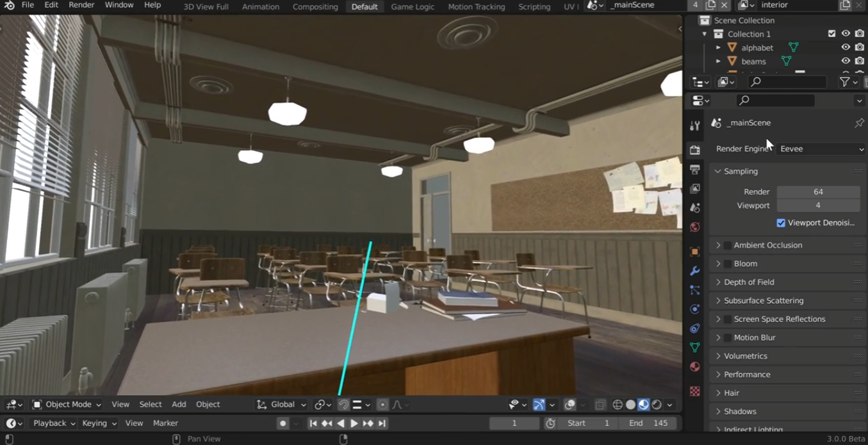868x445 pixels.
Task: Open the Object properties tab
Action: 694,252
